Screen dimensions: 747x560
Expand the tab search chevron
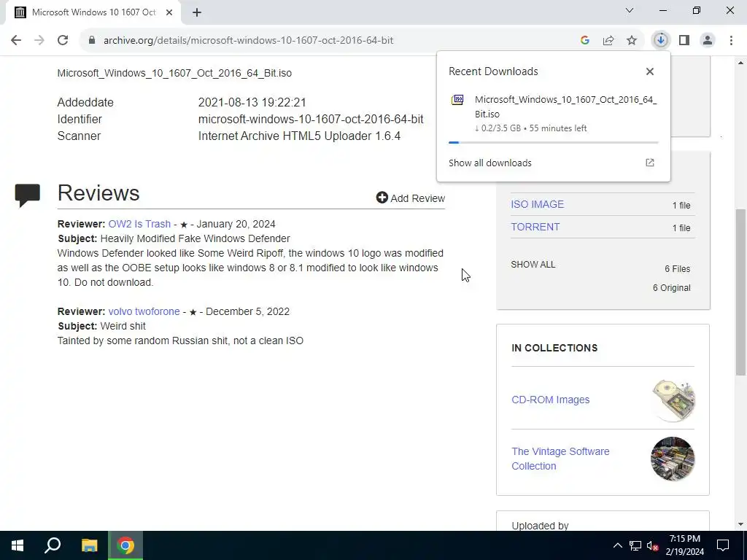(630, 10)
